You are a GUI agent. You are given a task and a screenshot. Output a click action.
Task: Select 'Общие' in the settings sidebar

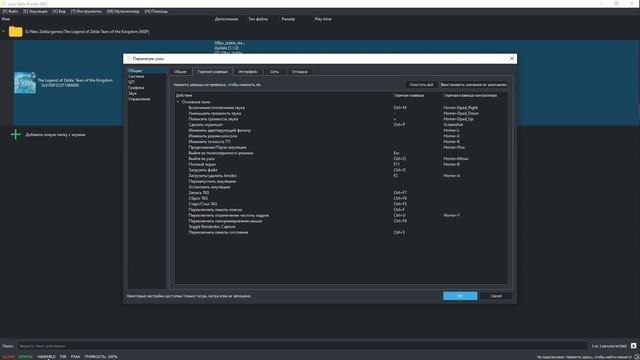pyautogui.click(x=147, y=71)
